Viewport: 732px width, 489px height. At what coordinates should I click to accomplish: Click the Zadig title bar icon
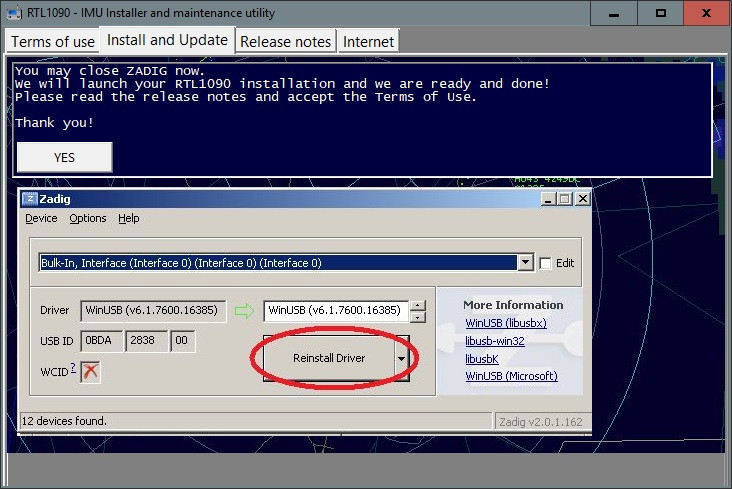pyautogui.click(x=29, y=199)
